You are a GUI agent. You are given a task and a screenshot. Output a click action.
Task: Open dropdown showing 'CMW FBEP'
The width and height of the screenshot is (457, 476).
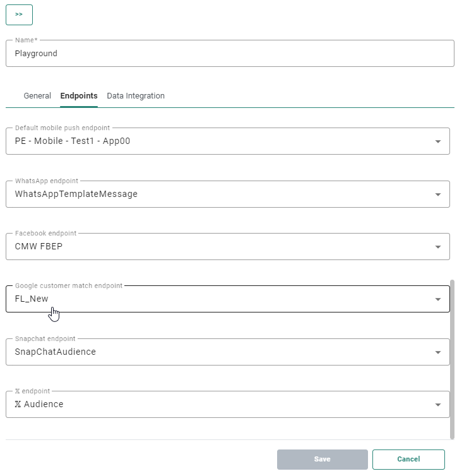click(x=215, y=247)
